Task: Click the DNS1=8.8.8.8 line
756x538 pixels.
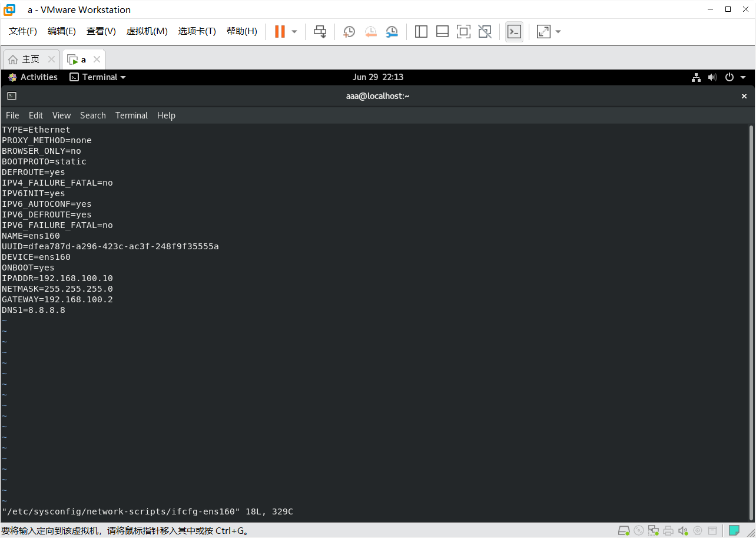Action: [34, 310]
